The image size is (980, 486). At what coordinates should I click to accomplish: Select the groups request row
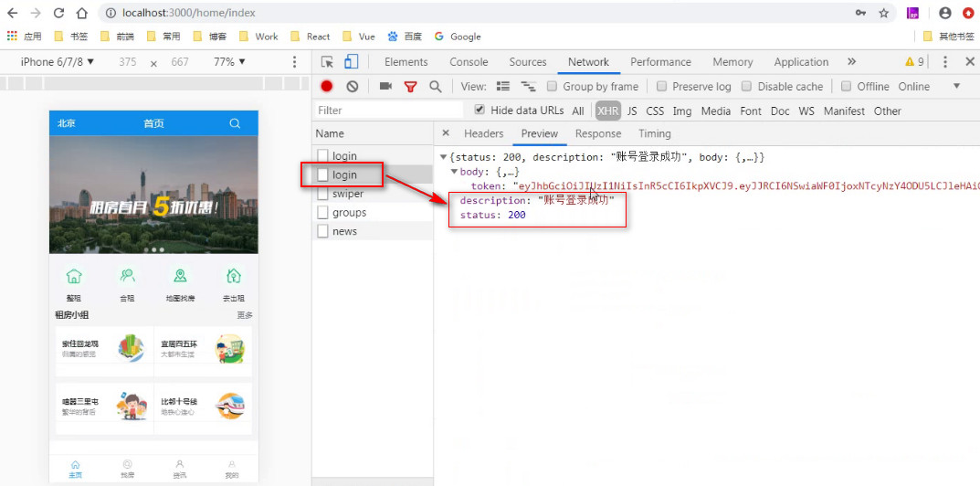tap(373, 213)
